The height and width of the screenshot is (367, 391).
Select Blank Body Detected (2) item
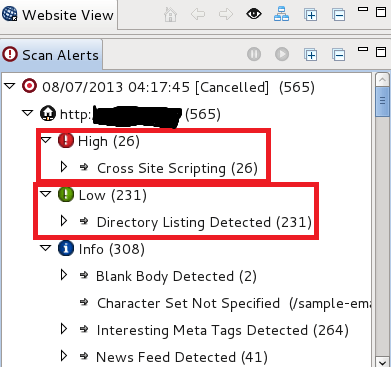point(176,276)
